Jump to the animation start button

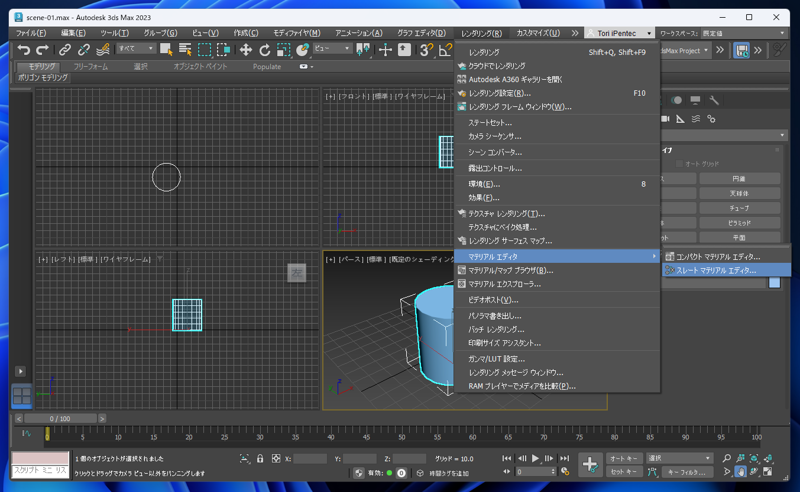coord(507,458)
